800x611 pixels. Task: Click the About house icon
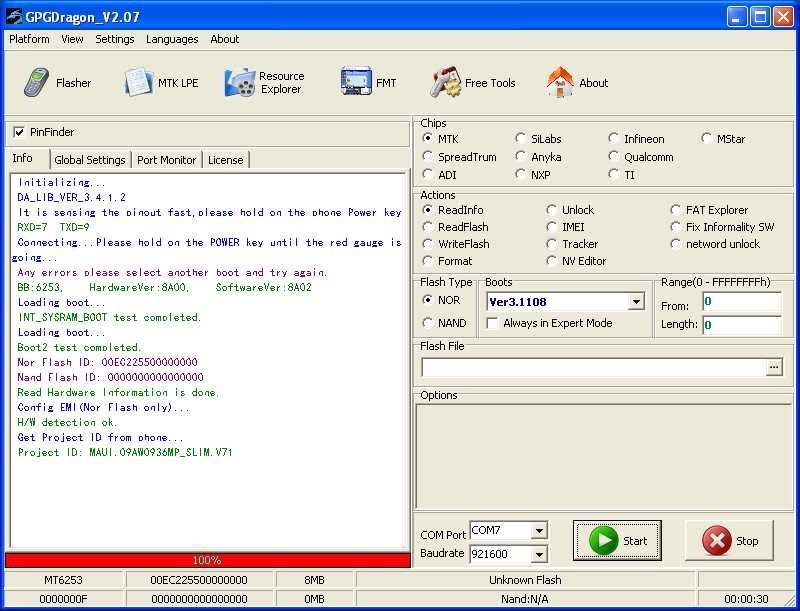[x=560, y=82]
